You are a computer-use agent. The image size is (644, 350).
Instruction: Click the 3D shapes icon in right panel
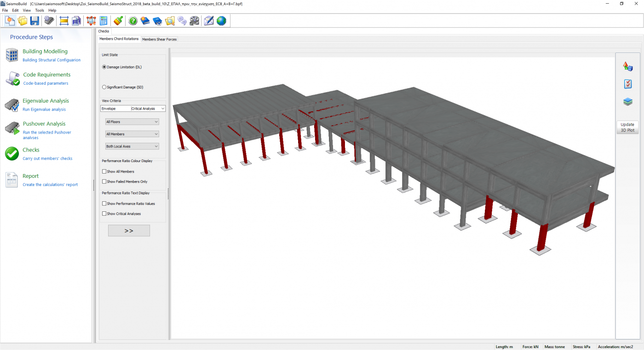tap(628, 66)
